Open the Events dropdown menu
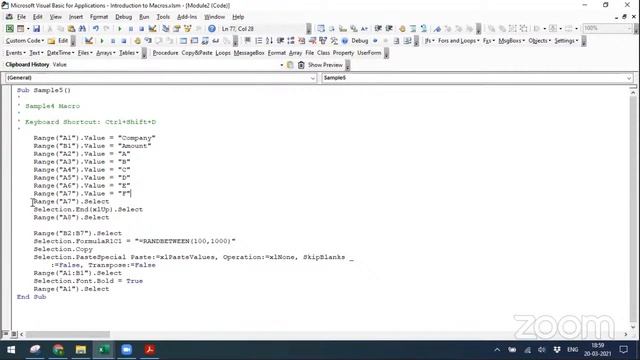Screen dimensions: 640x360 [16, 53]
